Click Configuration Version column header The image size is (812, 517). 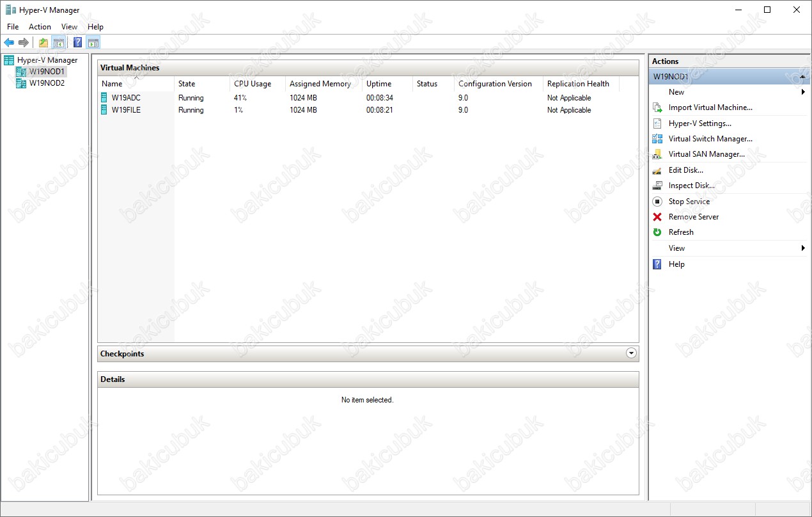pos(499,84)
